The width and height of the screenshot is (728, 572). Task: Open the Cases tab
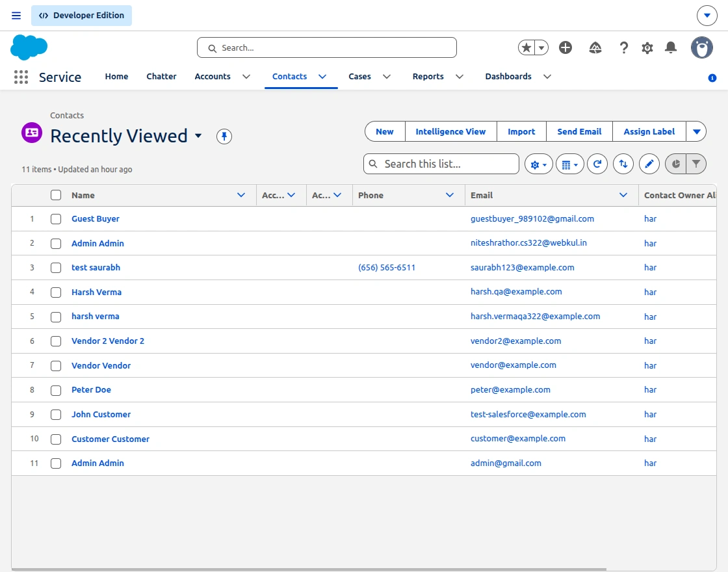(x=360, y=77)
